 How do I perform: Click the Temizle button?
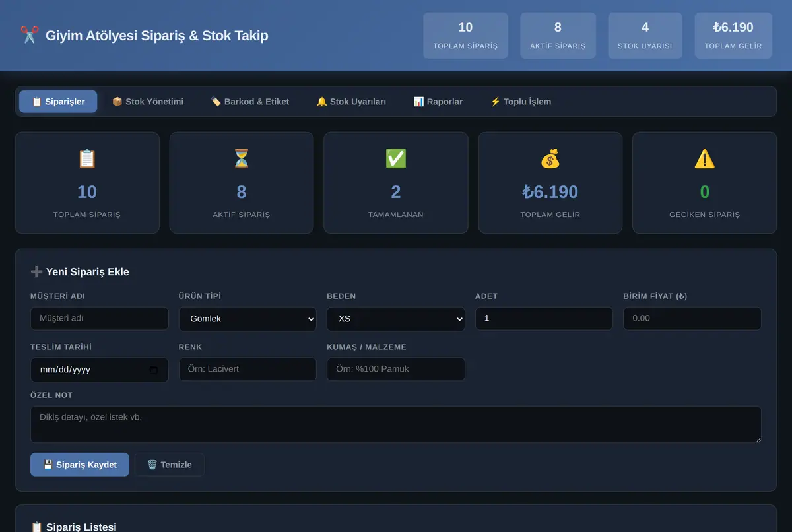click(x=170, y=465)
